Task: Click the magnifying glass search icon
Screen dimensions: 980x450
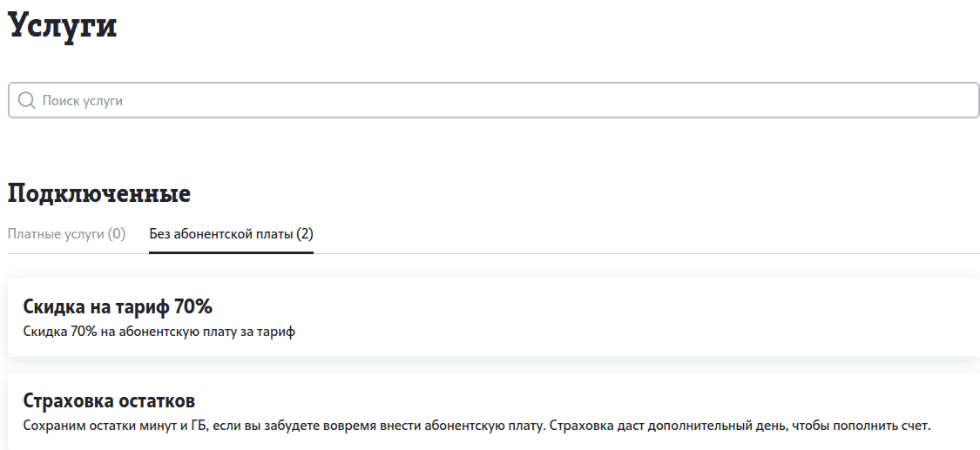Action: click(26, 101)
